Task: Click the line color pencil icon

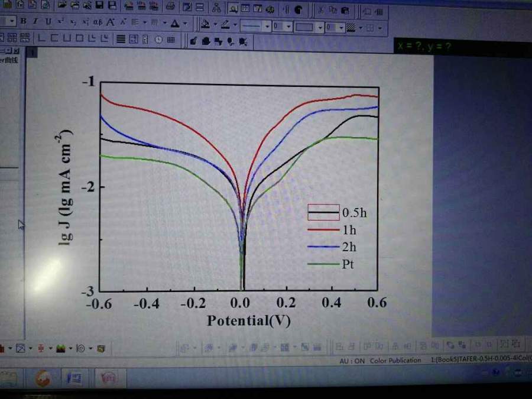Action: tap(225, 24)
